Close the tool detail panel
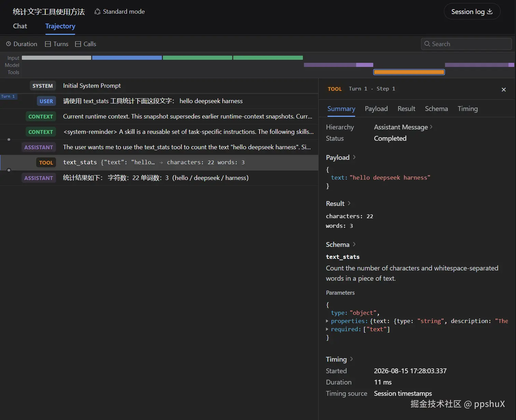This screenshot has width=516, height=420. tap(504, 89)
